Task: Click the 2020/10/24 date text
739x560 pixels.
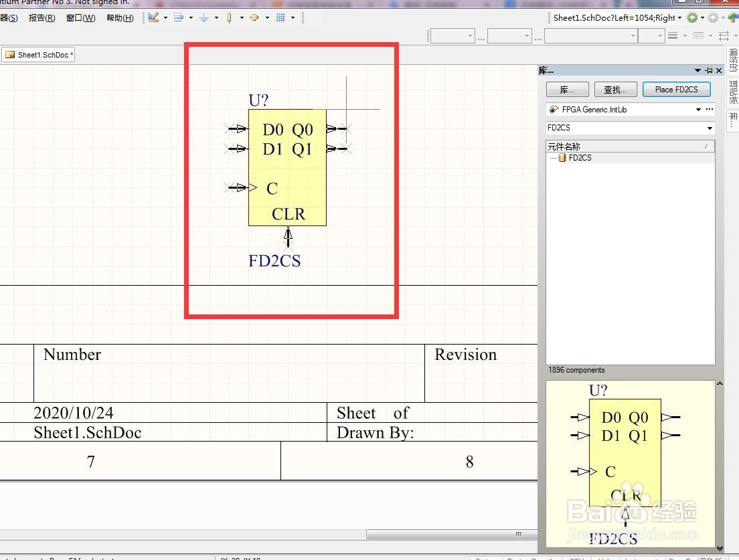Action: point(74,413)
